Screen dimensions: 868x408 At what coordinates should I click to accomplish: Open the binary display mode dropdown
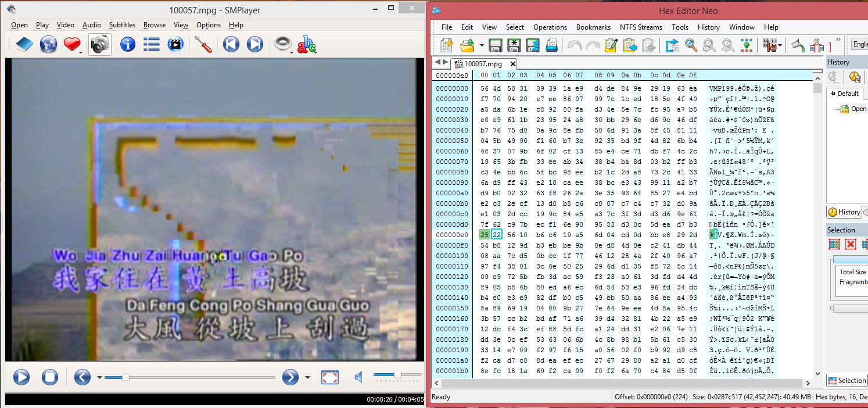tap(780, 45)
